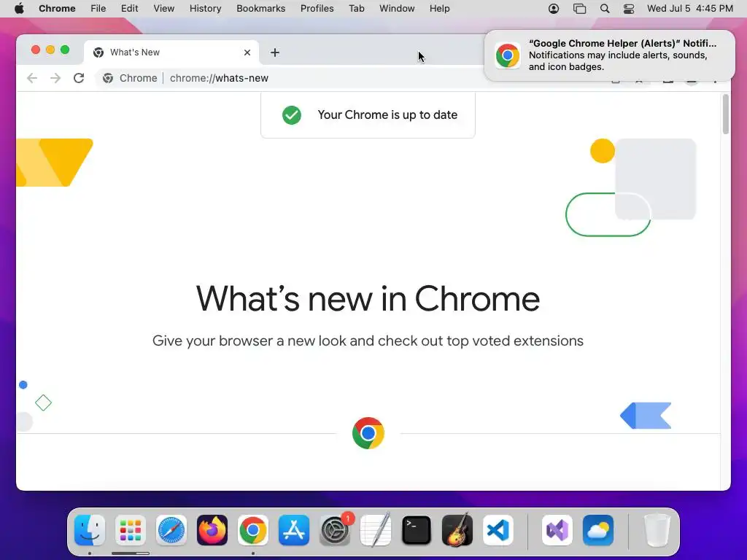Open Safari from the dock

[x=171, y=530]
